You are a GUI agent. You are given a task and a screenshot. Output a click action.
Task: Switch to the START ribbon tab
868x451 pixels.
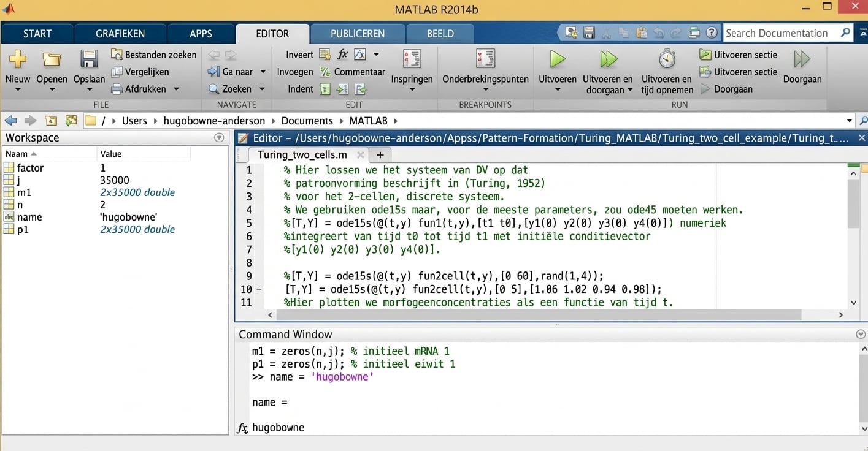click(37, 34)
